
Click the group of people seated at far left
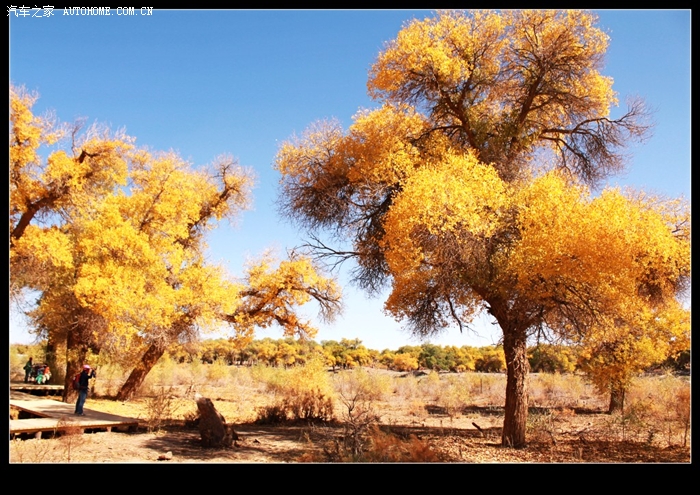(36, 373)
